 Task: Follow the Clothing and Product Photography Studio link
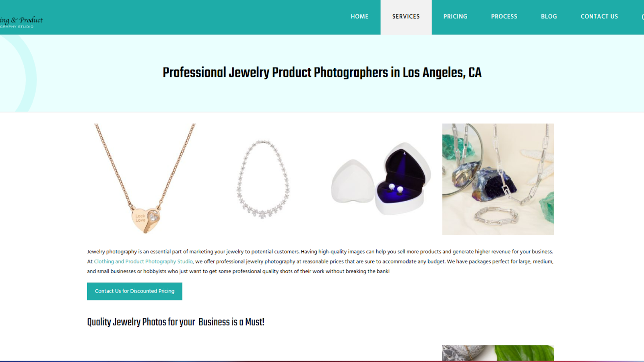click(x=143, y=261)
